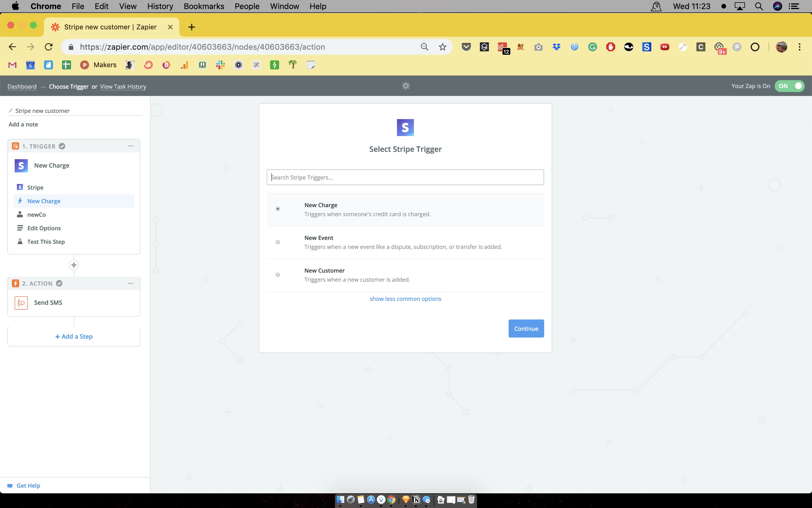Image resolution: width=812 pixels, height=508 pixels.
Task: Click the Send SMS action icon
Action: (x=21, y=303)
